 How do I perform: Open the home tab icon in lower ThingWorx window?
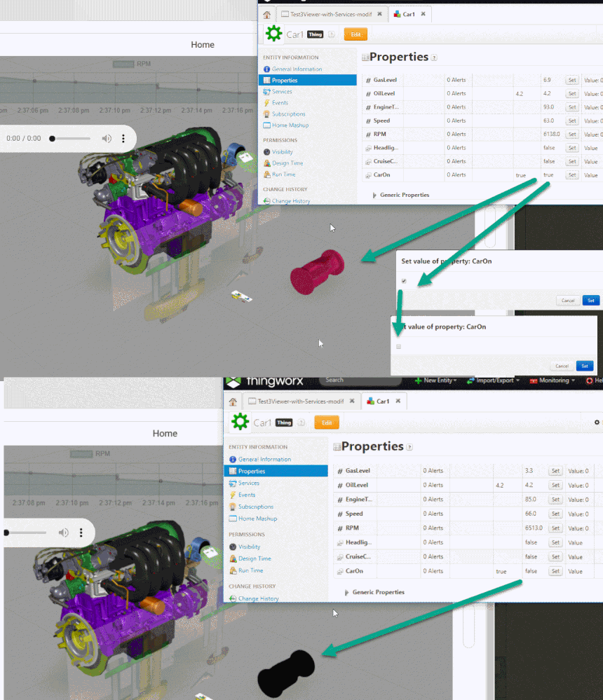233,402
